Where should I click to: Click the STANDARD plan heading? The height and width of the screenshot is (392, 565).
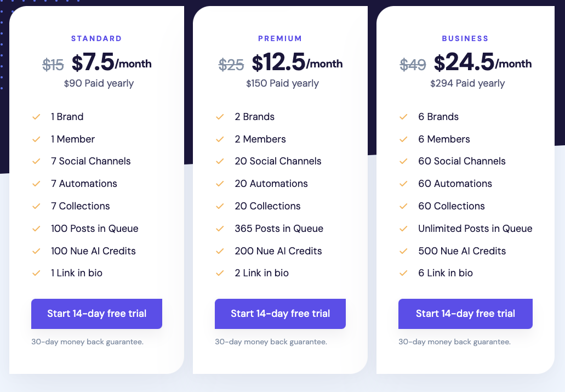tap(96, 39)
